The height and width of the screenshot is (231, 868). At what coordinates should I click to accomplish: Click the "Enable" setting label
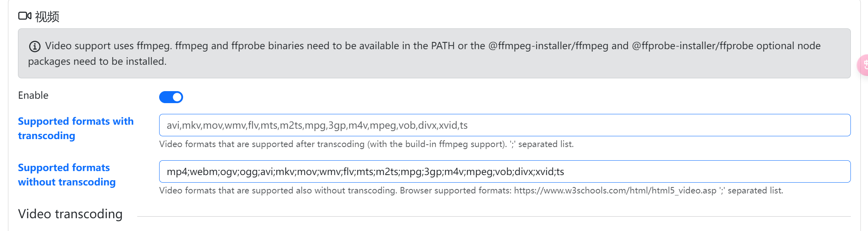point(33,96)
